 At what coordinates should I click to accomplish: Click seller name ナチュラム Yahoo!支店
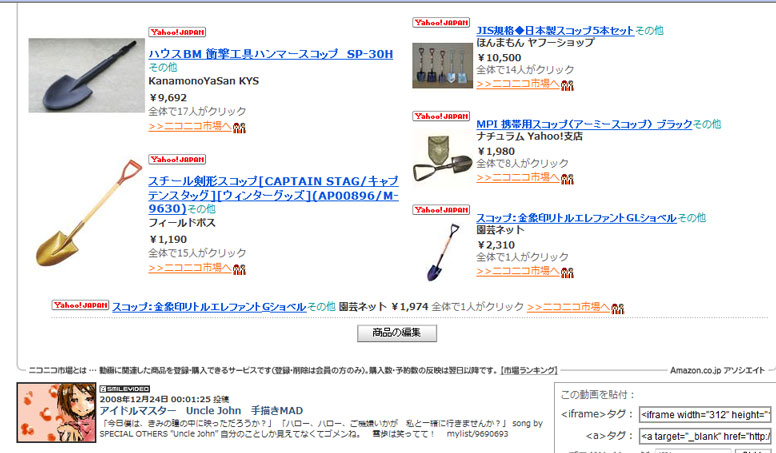pyautogui.click(x=530, y=137)
